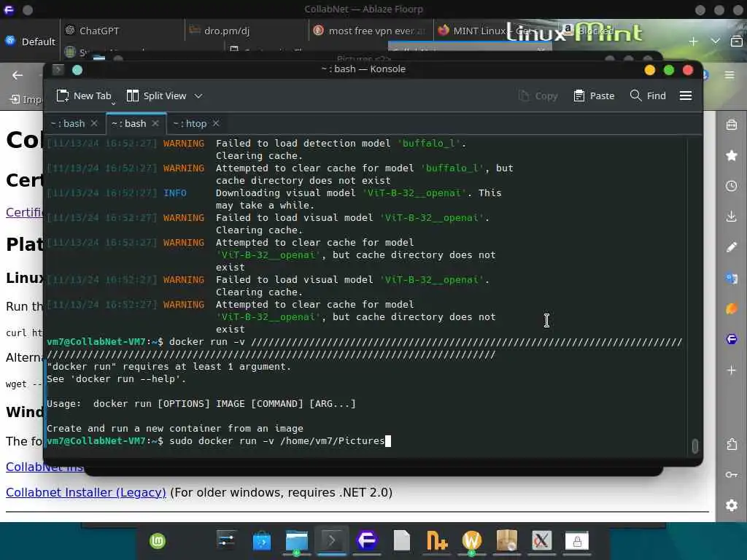Add a new sidebar web panel
Viewport: 747px width, 560px height.
(731, 370)
